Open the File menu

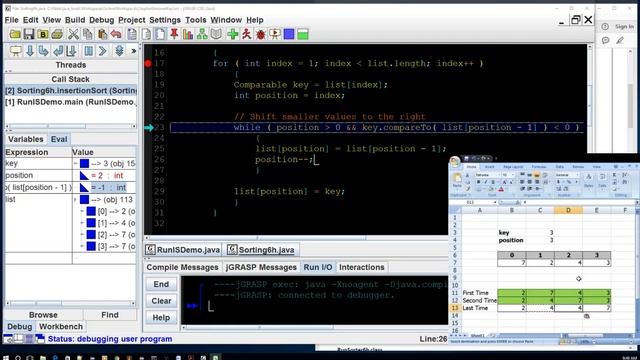click(x=11, y=20)
